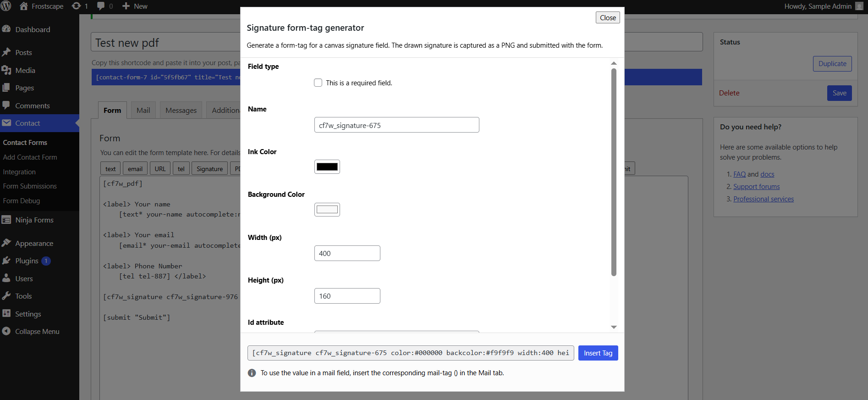
Task: Click the Signature tag generator button
Action: pyautogui.click(x=209, y=168)
